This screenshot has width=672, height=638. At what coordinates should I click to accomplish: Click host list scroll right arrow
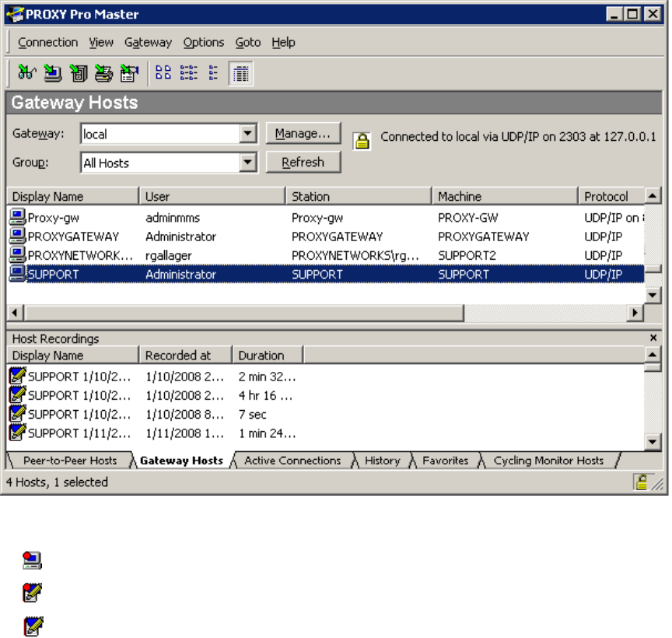click(635, 313)
